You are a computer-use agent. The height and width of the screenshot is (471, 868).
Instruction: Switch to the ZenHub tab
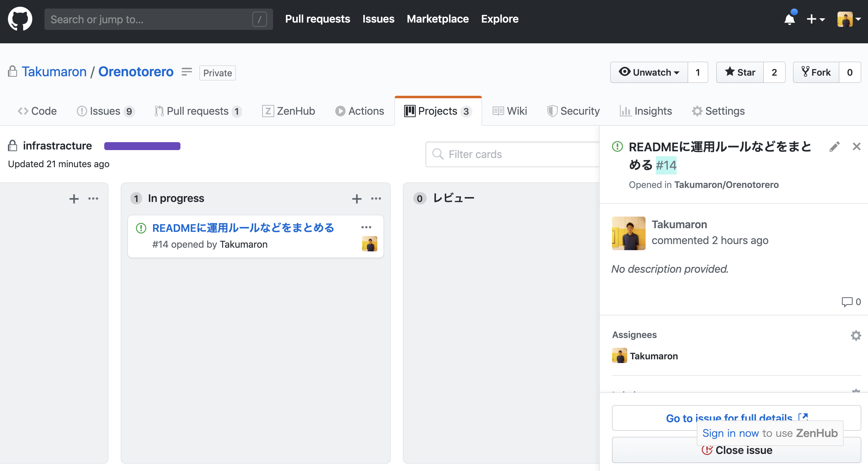pos(288,111)
